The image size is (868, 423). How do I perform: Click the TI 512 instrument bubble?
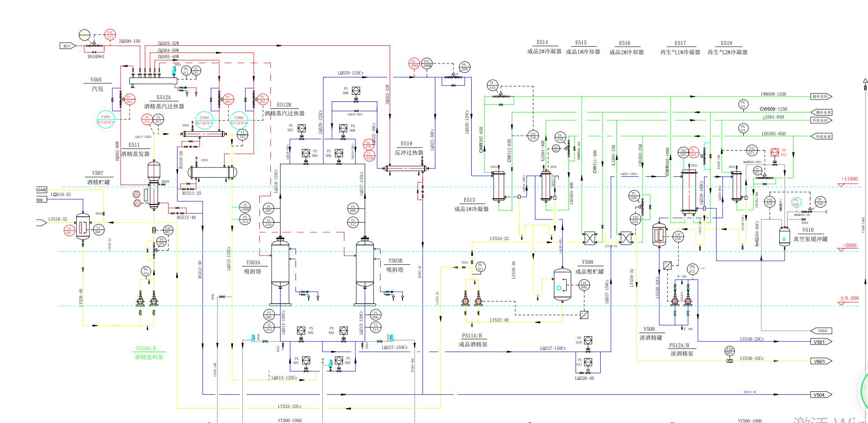pyautogui.click(x=243, y=134)
